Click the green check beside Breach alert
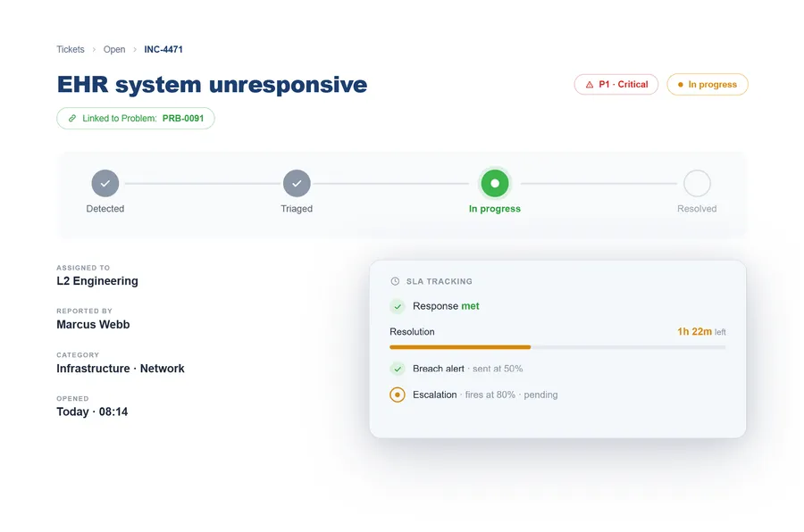 tap(398, 369)
